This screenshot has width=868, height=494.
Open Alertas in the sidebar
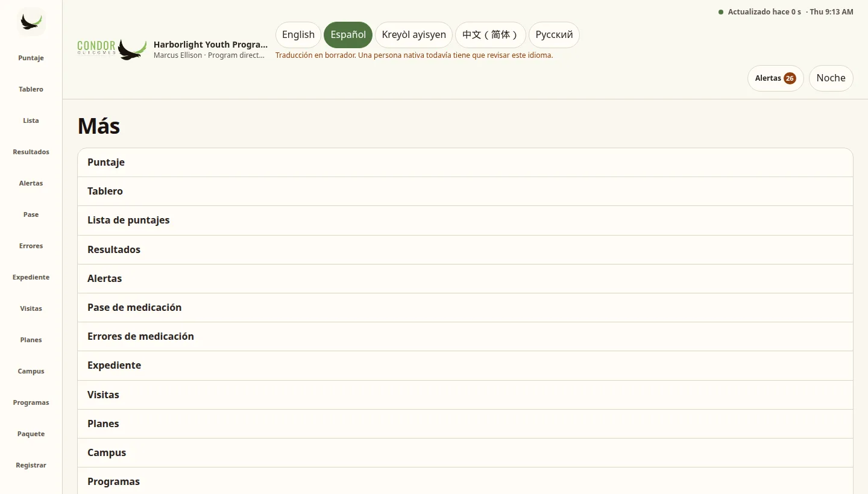click(x=31, y=183)
